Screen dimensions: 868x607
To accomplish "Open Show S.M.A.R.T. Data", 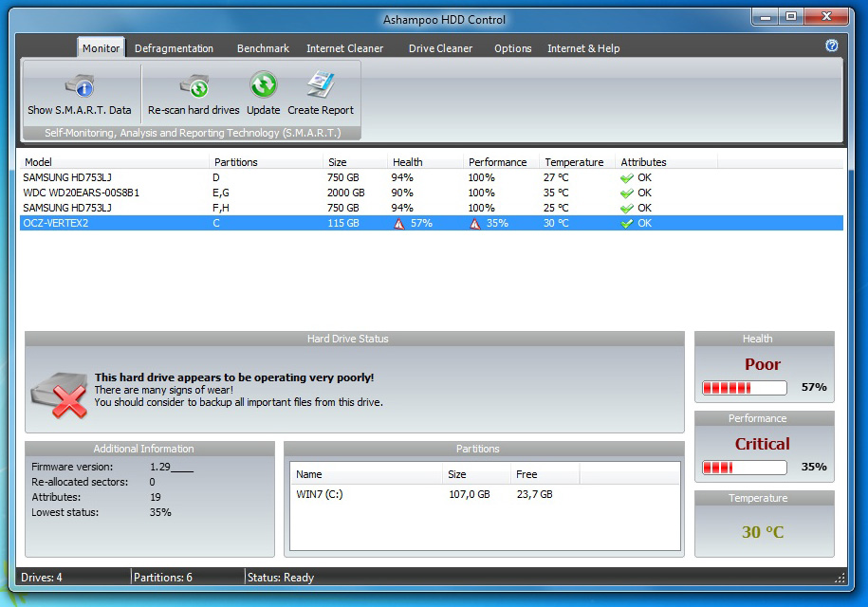I will [80, 95].
